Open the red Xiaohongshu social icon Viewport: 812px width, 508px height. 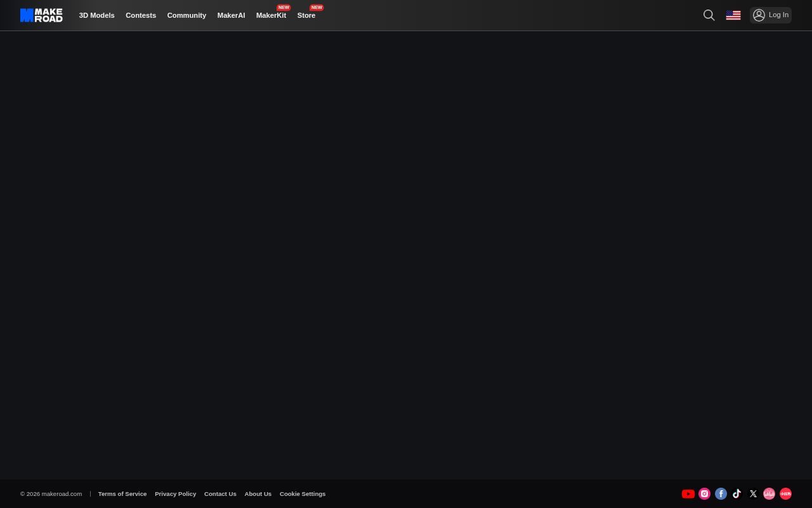click(x=785, y=494)
